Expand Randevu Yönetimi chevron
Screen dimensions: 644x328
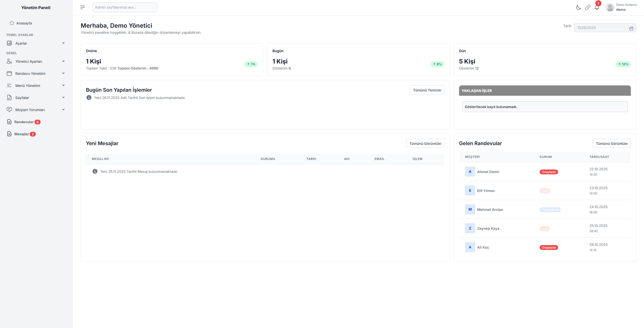[63, 73]
